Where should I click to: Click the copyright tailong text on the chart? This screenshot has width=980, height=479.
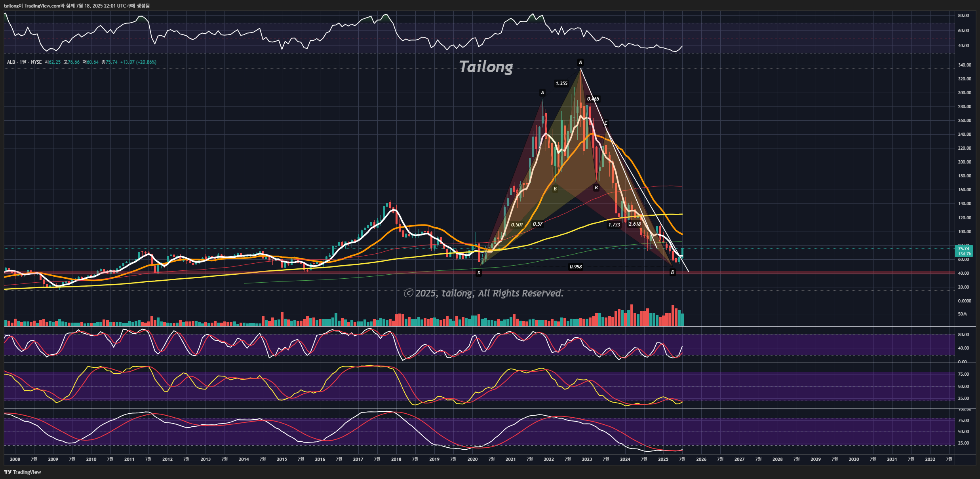[x=483, y=293]
